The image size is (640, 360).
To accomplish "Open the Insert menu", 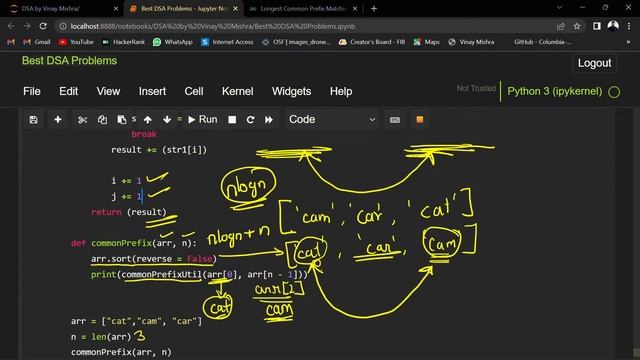I will (152, 91).
